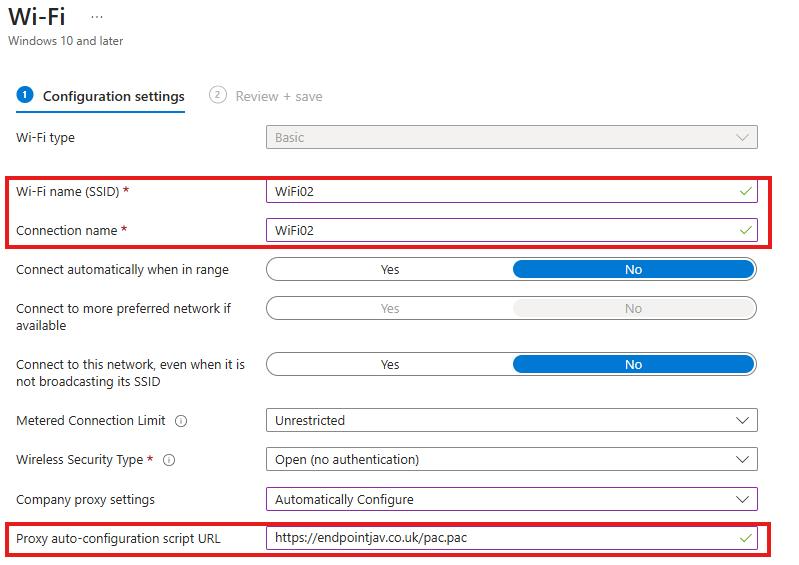Set Connect automatically when in range to Yes
The width and height of the screenshot is (799, 565).
[390, 269]
